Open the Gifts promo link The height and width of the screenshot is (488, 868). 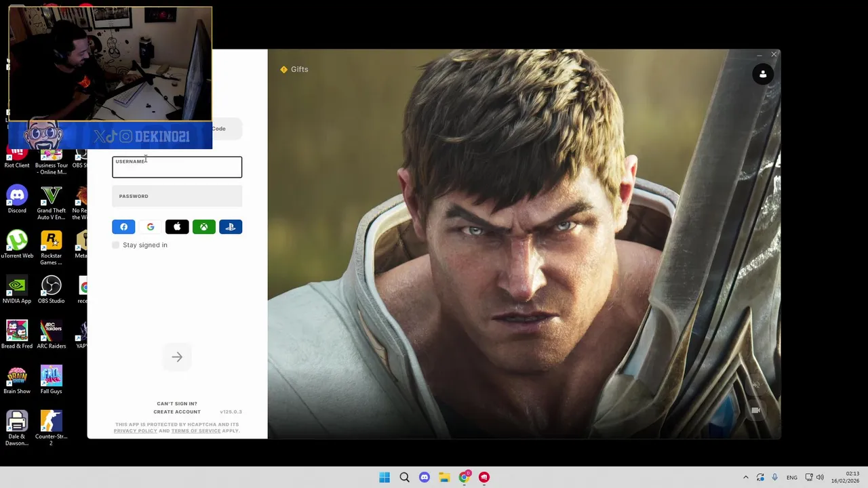click(294, 69)
